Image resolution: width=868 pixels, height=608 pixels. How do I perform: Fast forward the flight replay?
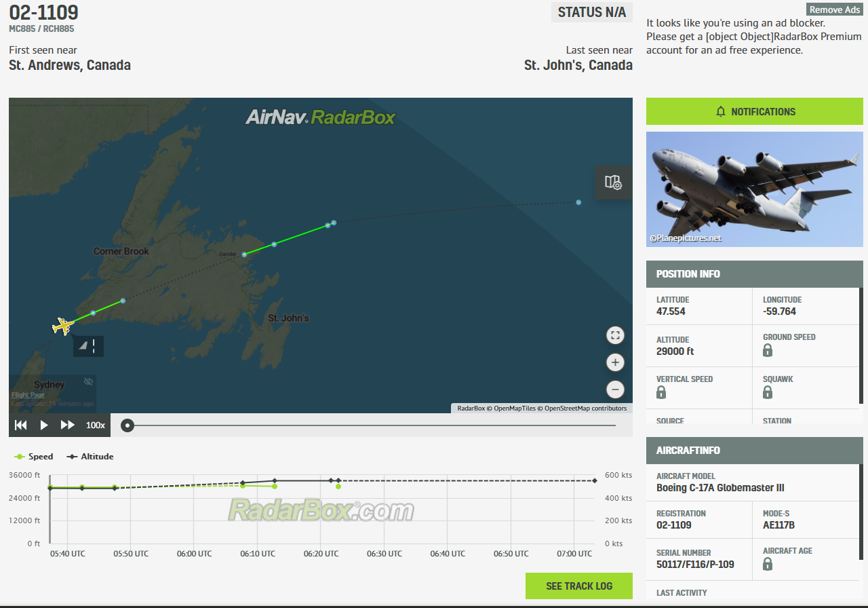(68, 425)
